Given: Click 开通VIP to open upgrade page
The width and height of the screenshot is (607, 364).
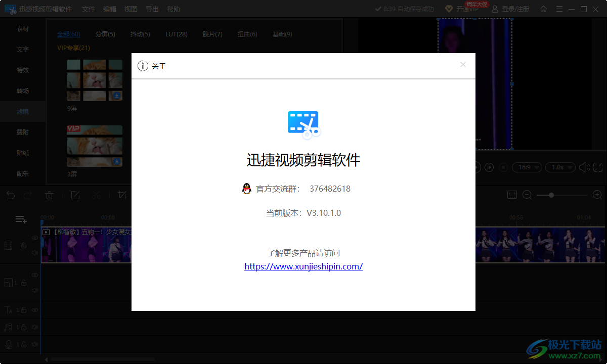Looking at the screenshot, I should (468, 9).
